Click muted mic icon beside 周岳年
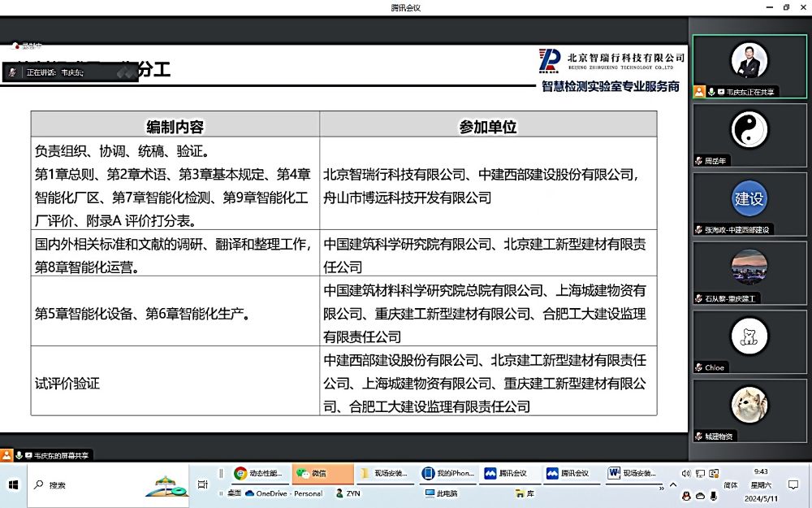Image resolution: width=812 pixels, height=508 pixels. [699, 161]
